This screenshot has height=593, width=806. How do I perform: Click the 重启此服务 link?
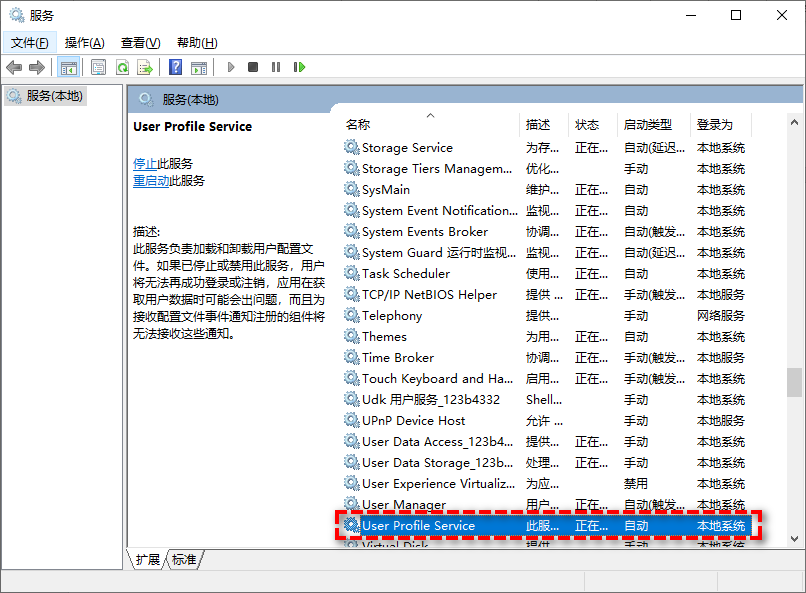pyautogui.click(x=151, y=182)
